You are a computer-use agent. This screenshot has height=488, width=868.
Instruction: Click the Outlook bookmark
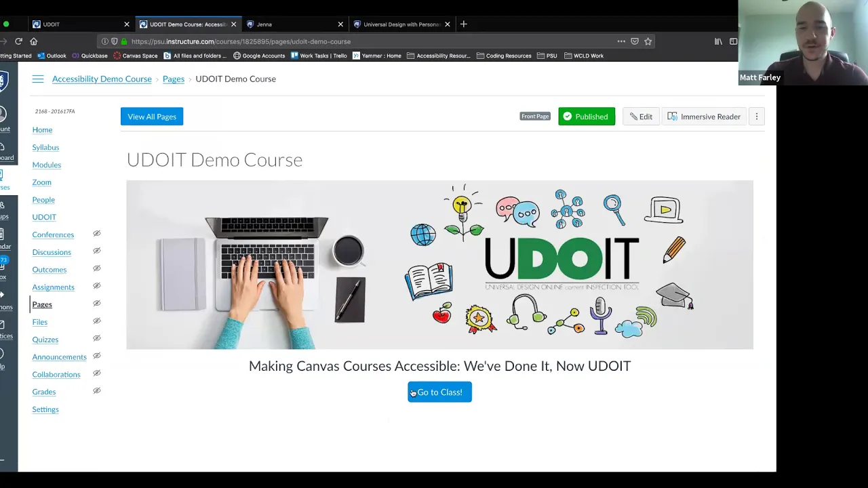tap(52, 56)
